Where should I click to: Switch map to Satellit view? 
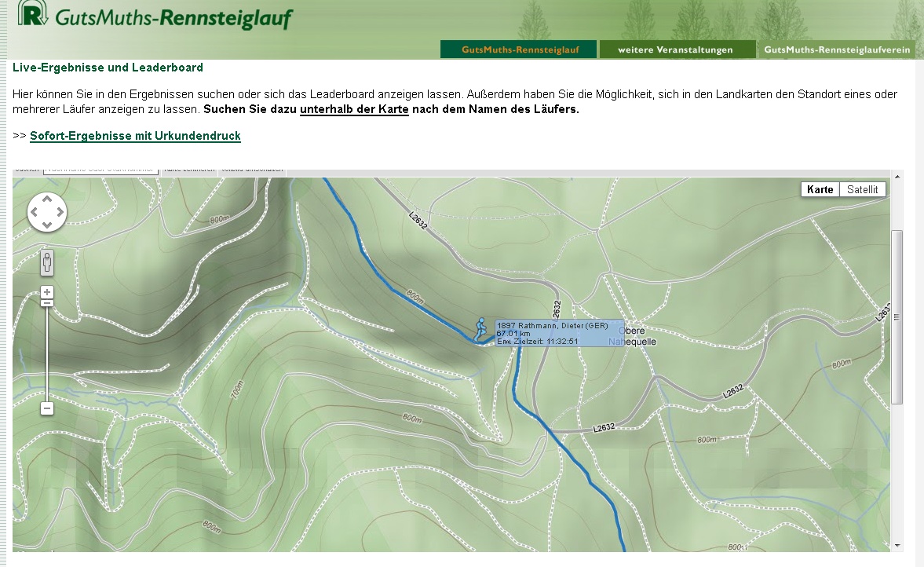coord(862,189)
